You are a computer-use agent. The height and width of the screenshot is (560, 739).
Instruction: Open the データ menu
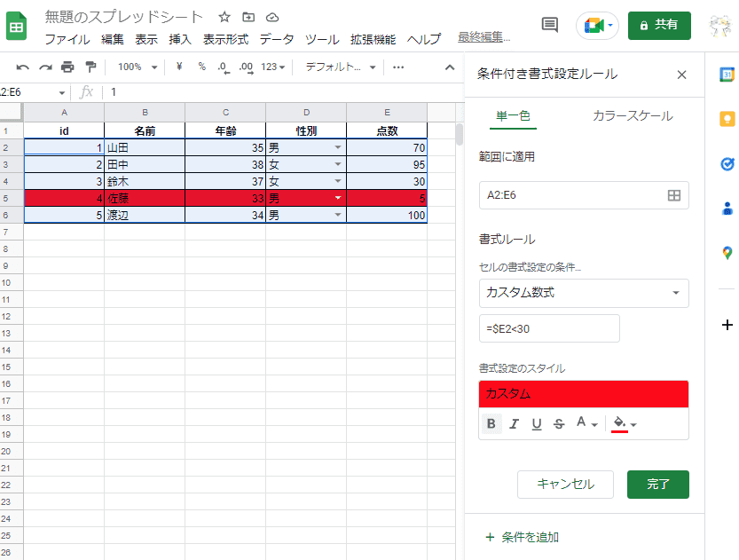click(278, 40)
